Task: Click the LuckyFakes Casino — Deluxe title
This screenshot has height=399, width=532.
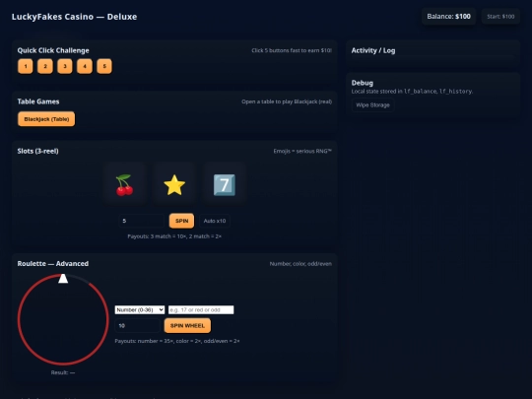Action: 74,17
